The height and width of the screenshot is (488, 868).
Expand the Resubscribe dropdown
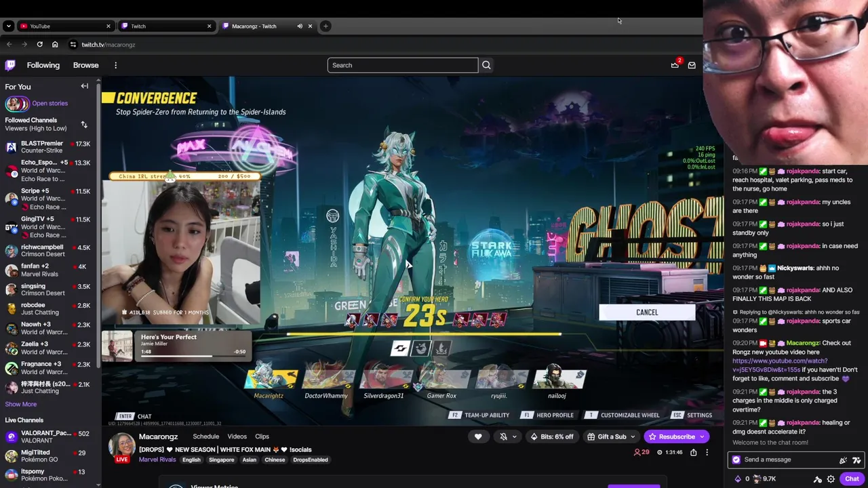pos(702,437)
